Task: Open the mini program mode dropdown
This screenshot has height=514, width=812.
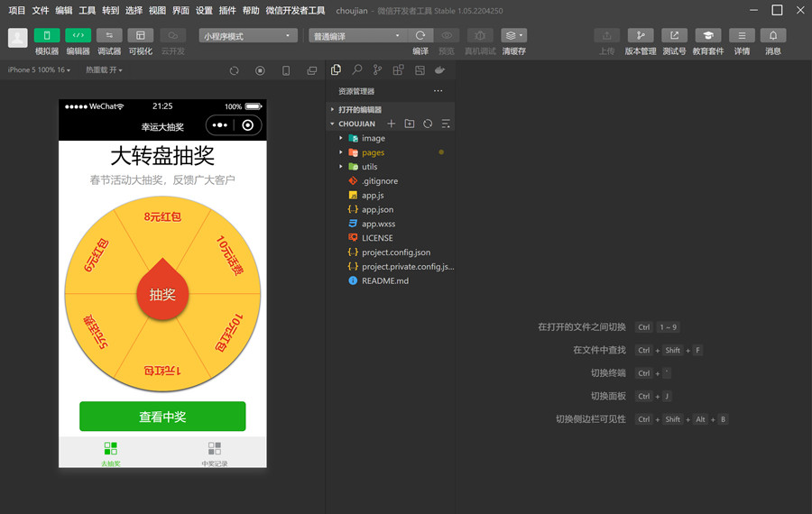Action: point(248,36)
